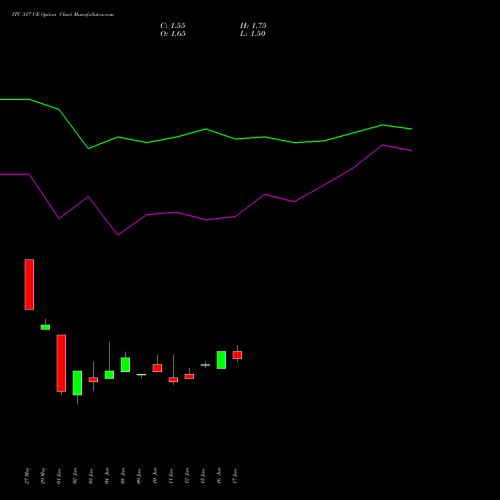The width and height of the screenshot is (500, 500).
Task: Select the long red candlestick for 01 Jun
Action: (61, 363)
